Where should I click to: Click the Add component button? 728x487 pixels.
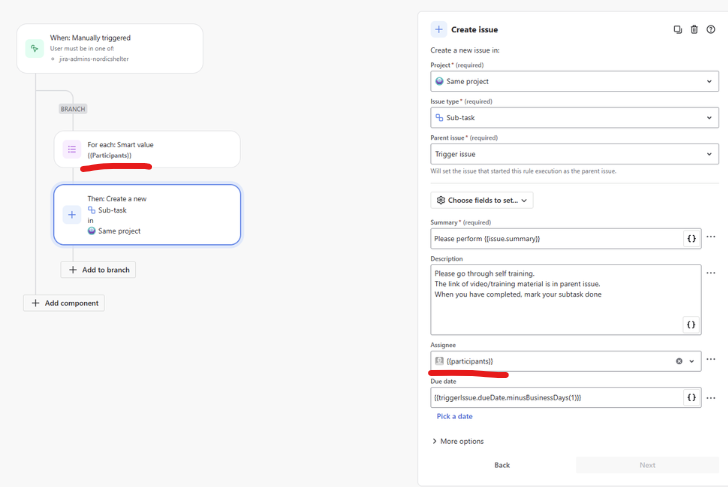click(64, 303)
